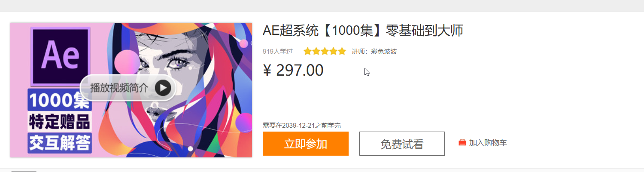644x172 pixels.
Task: Click the Ae logo on the course cover
Action: point(61,56)
